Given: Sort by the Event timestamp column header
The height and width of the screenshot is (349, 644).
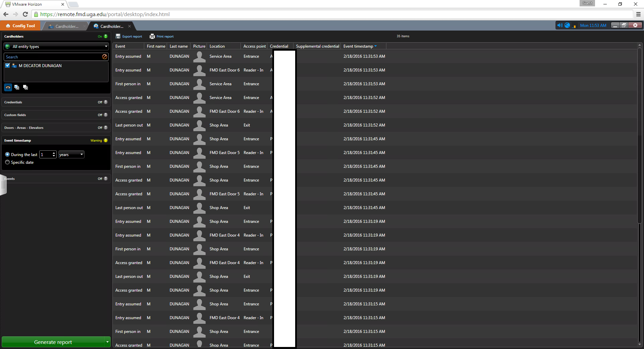Looking at the screenshot, I should pyautogui.click(x=358, y=46).
